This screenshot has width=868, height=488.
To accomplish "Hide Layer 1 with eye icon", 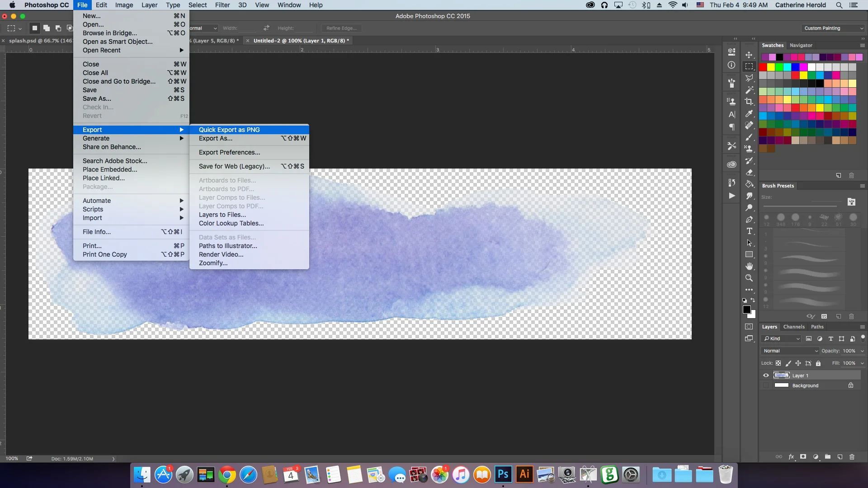I will tap(766, 375).
